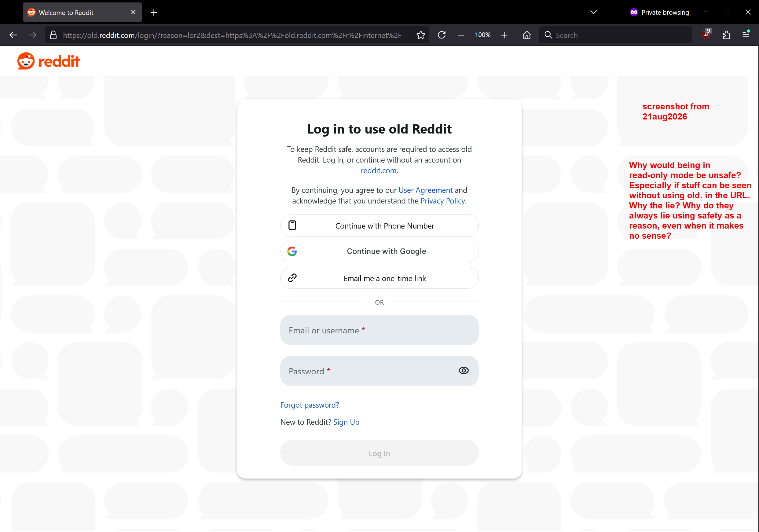Choose Continue with Phone Number
This screenshot has width=759, height=532.
[x=379, y=226]
